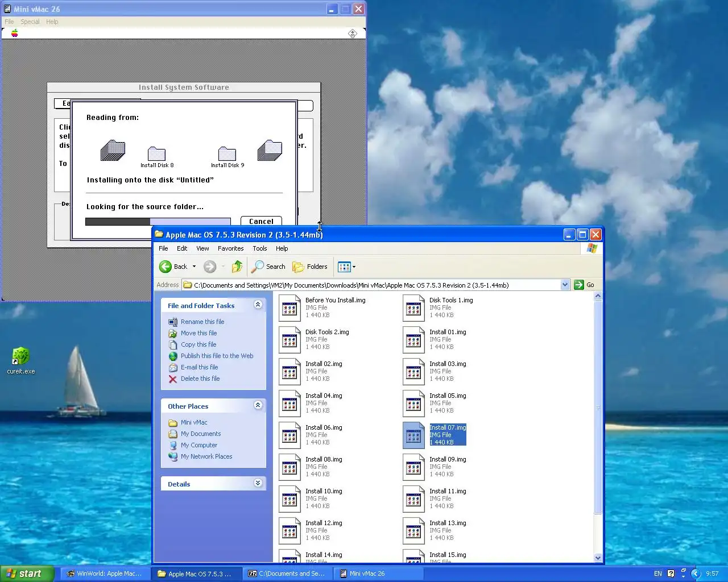
Task: Open the Views dropdown button
Action: click(x=346, y=267)
